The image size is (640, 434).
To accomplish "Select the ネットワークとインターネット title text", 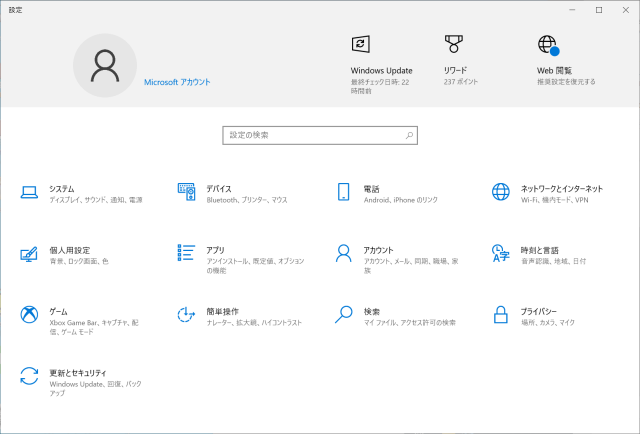I will (562, 189).
